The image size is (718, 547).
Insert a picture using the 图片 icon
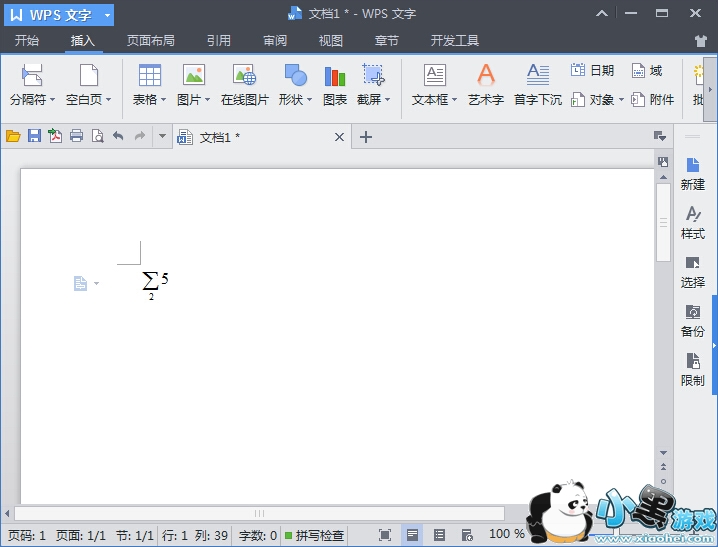click(x=193, y=75)
